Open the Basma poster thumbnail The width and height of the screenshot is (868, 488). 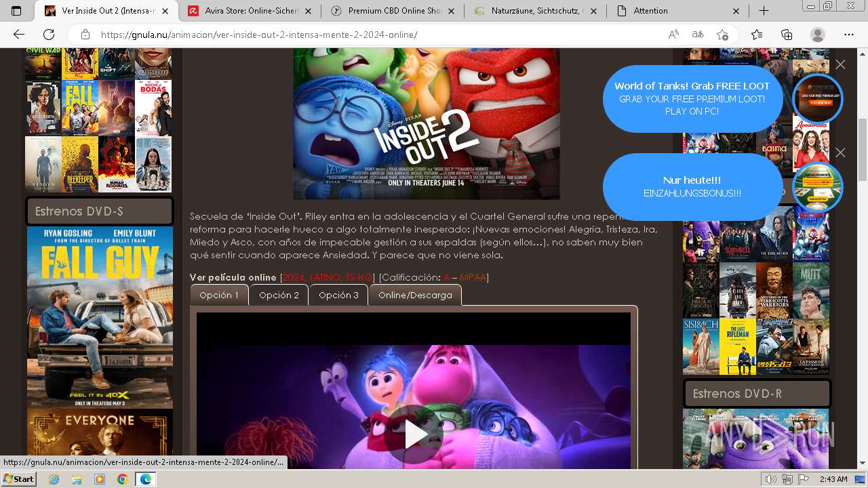coord(774,144)
